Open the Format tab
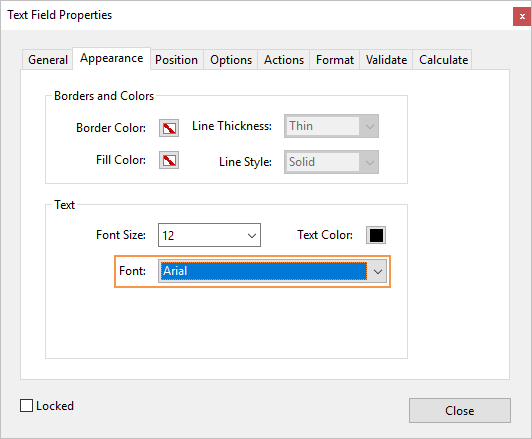This screenshot has width=532, height=439. [x=335, y=60]
